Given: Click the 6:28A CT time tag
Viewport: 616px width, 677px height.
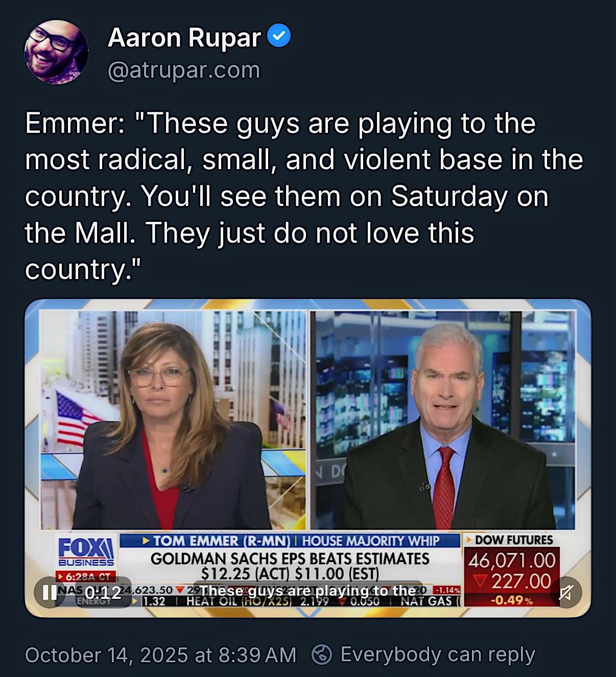Looking at the screenshot, I should coord(86,576).
